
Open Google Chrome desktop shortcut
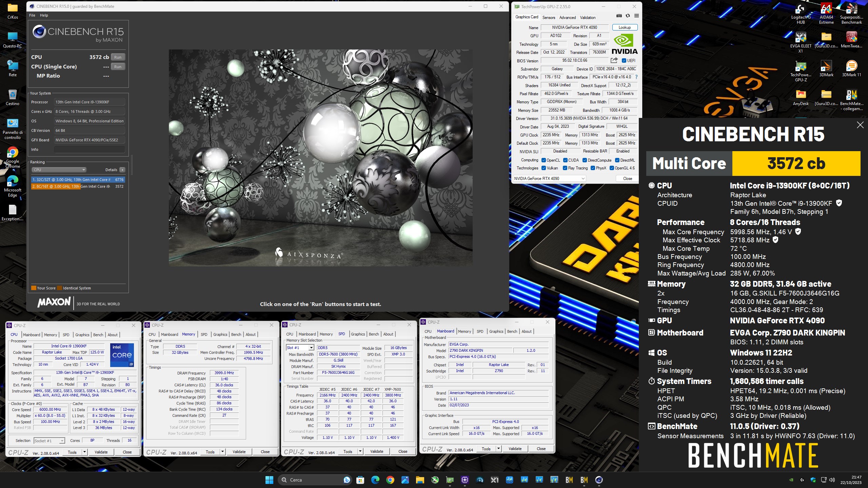[13, 158]
